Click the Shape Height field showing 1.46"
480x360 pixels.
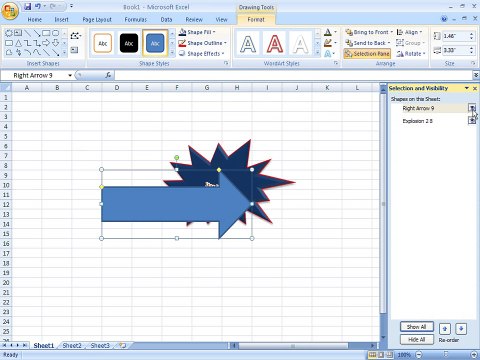coord(455,36)
